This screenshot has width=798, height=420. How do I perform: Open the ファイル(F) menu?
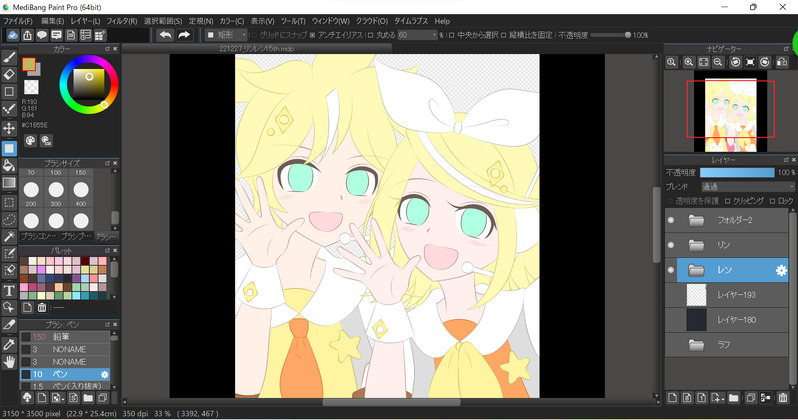[18, 21]
